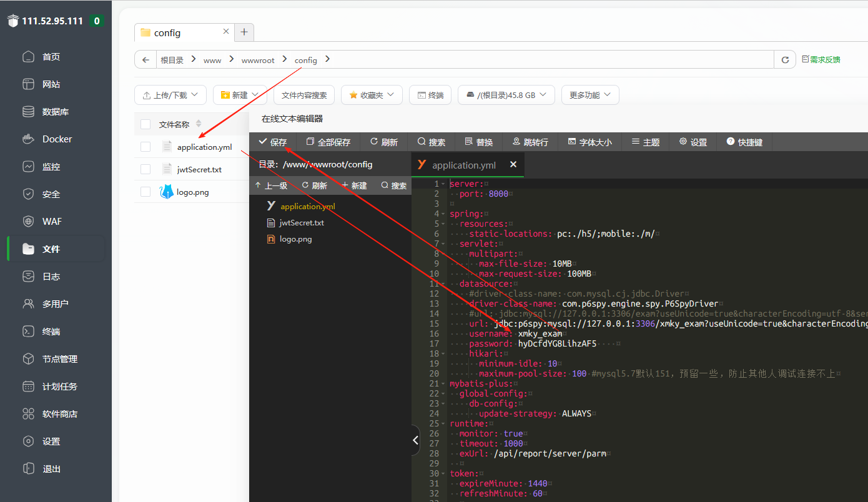Check the box next to jwtSecret.txt

[145, 169]
